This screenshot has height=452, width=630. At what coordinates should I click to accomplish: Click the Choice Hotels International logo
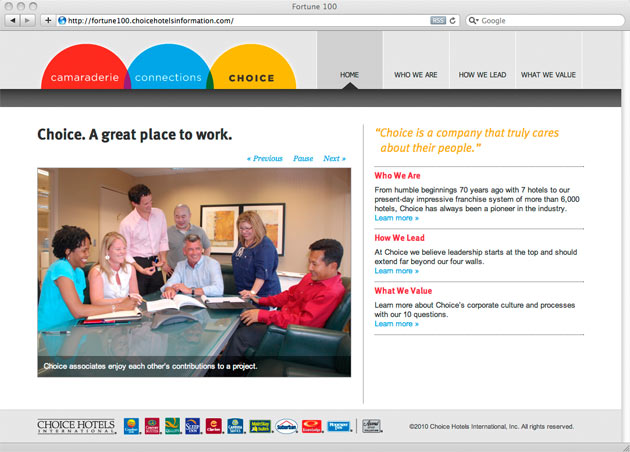76,426
